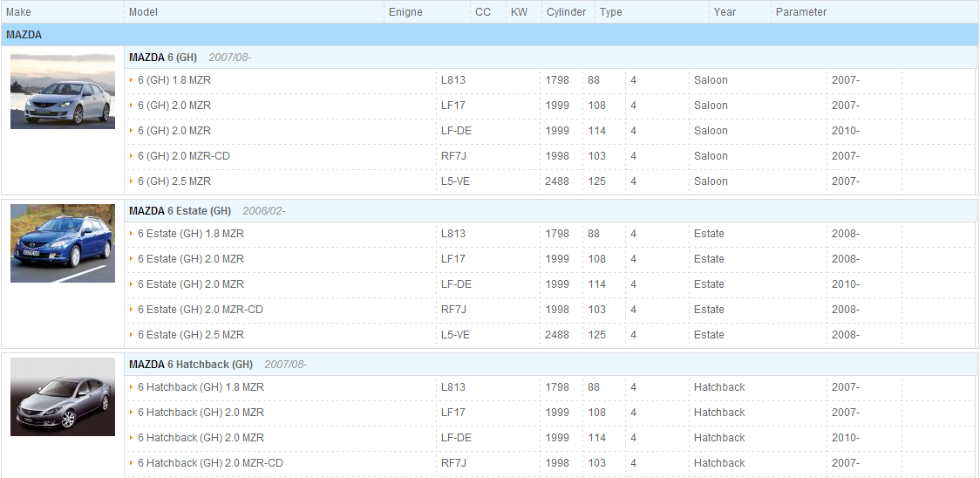
Task: Open the 6 Estate (GH) 2.5 MZR model
Action: 191,335
